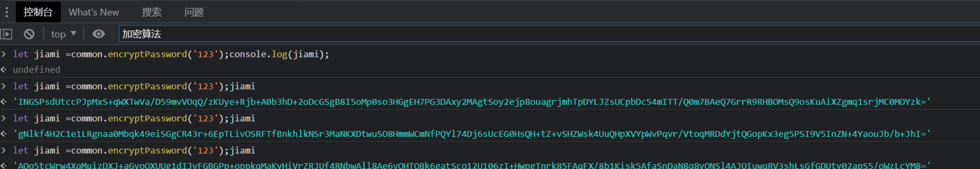Open the What's New tab
The height and width of the screenshot is (169, 980).
(x=94, y=12)
